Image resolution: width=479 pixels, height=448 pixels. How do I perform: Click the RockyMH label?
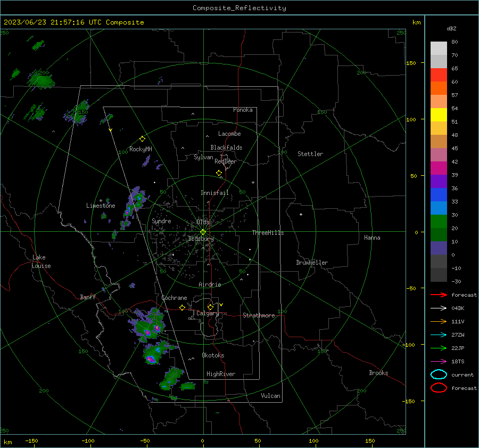(x=141, y=149)
